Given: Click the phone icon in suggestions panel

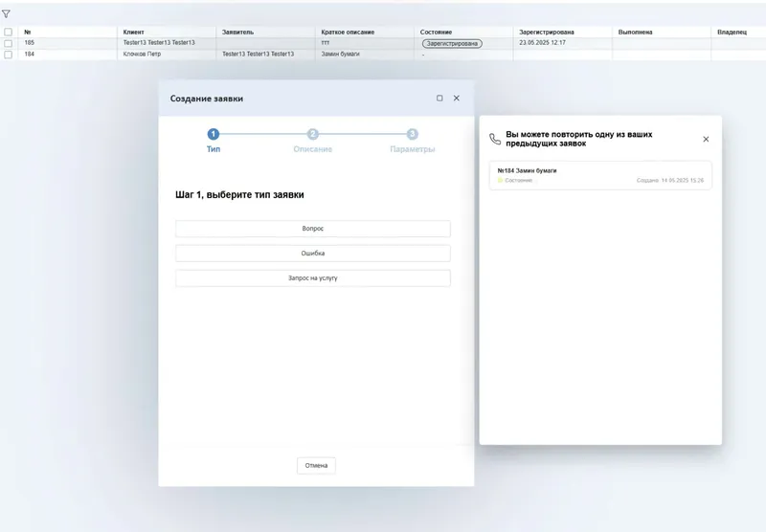Looking at the screenshot, I should [495, 139].
